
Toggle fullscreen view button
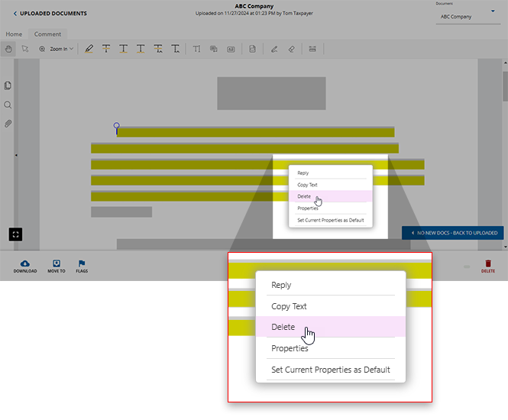pos(15,234)
